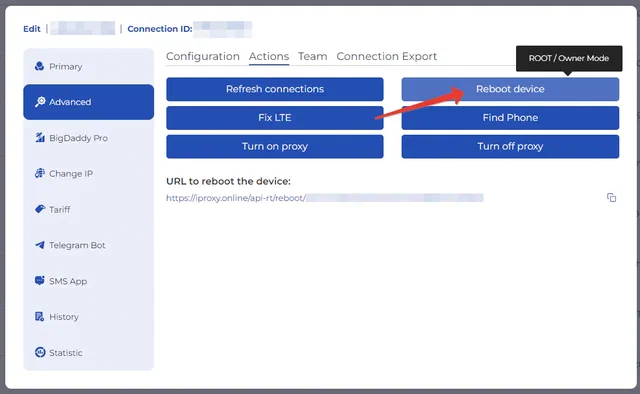Click the Find Phone button

tap(510, 118)
